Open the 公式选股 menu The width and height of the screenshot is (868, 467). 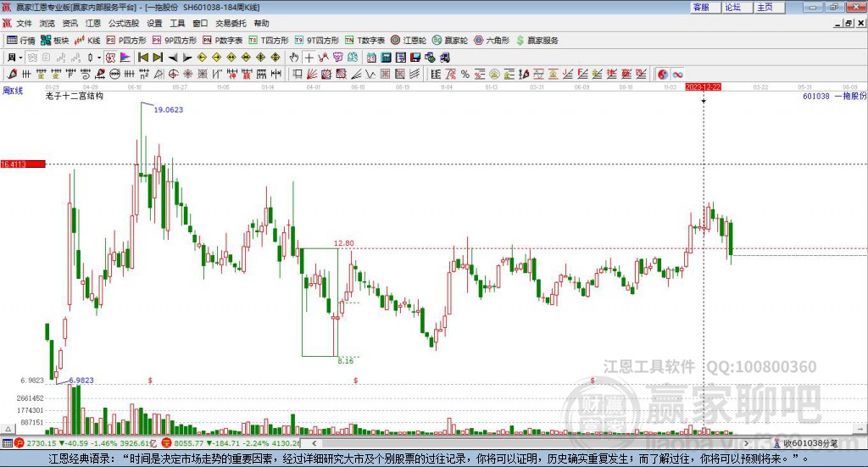click(124, 23)
